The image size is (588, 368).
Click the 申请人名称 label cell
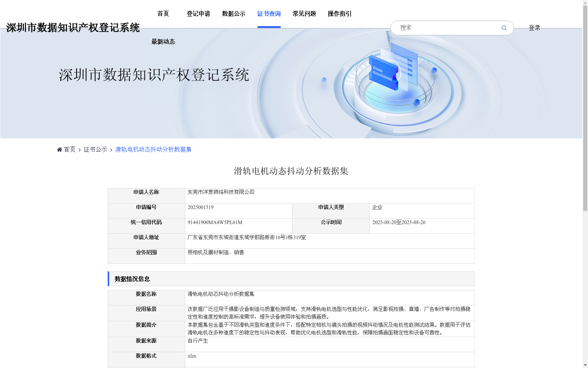coord(146,196)
